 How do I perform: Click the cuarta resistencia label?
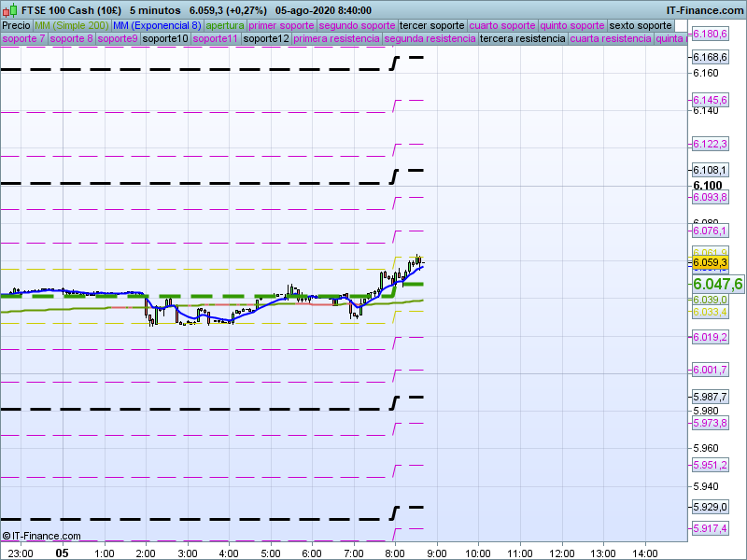pyautogui.click(x=611, y=39)
